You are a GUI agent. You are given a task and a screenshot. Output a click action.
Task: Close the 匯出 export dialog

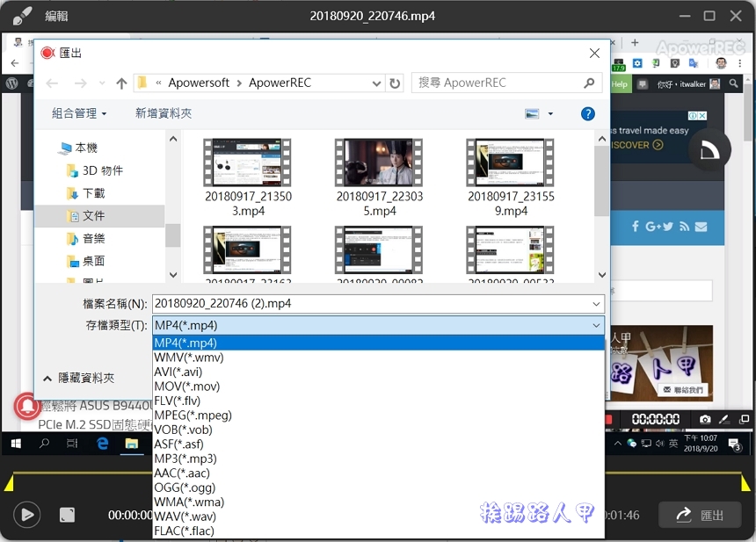tap(594, 53)
